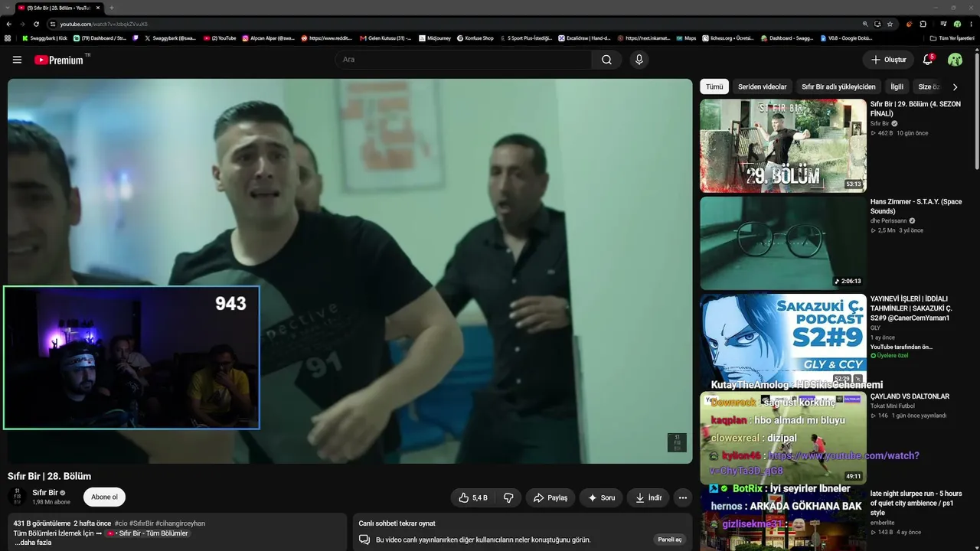Screen dimensions: 980x551
Task: Click the browser address bar URL
Action: [x=104, y=24]
